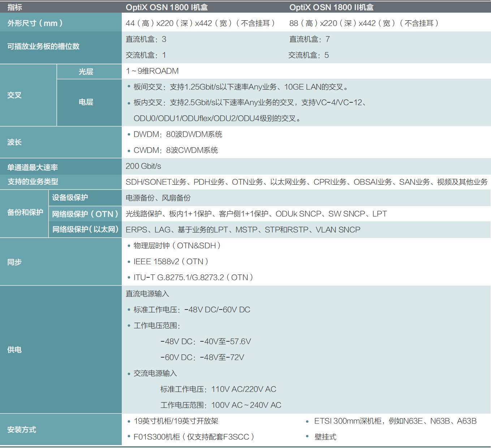Click the 电层 sub-row label
The image size is (491, 448).
[86, 102]
